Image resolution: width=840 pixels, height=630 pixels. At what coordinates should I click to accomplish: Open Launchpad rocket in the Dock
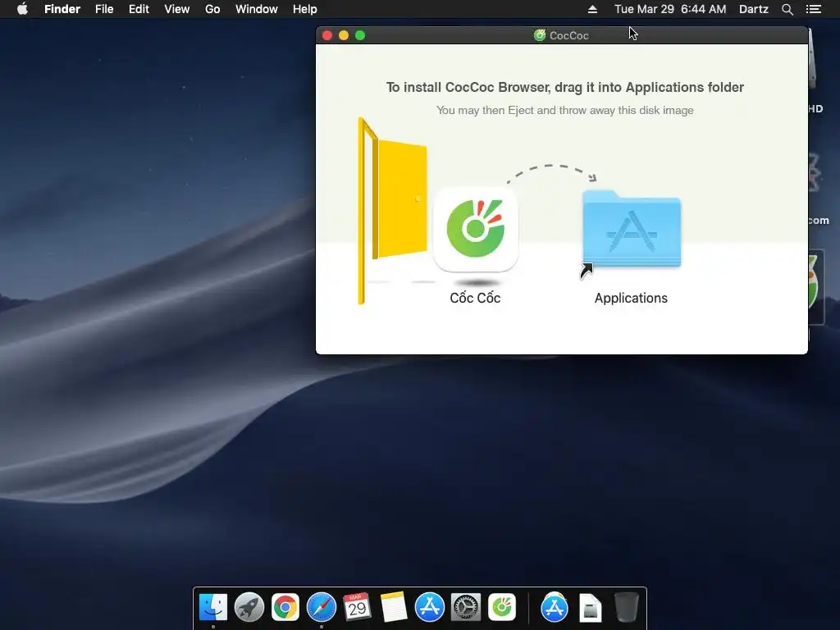click(x=249, y=608)
